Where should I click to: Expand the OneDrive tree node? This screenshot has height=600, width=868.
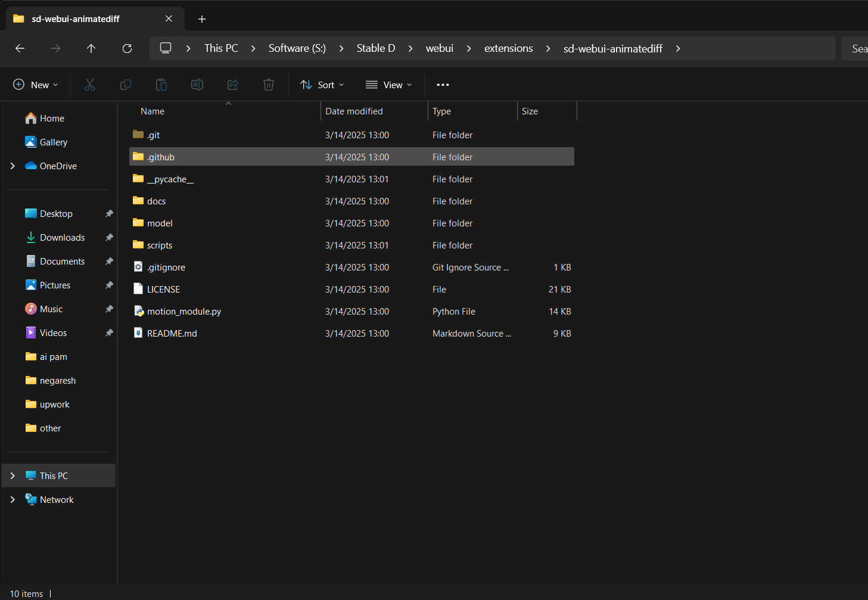pos(13,166)
